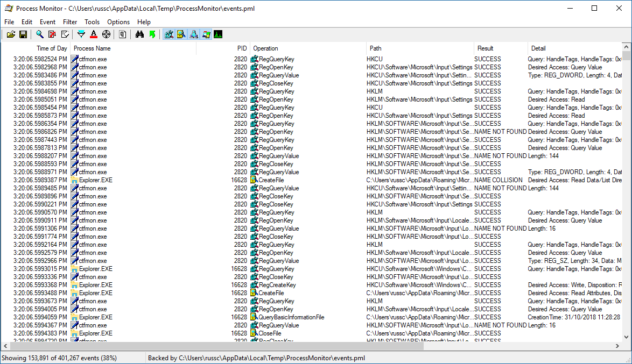Clear the display with the eraser icon
The image size is (632, 364).
coord(65,34)
